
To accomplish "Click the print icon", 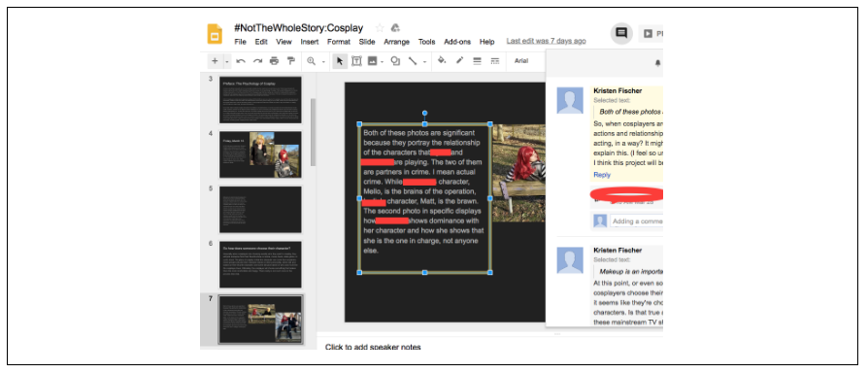I will point(274,61).
